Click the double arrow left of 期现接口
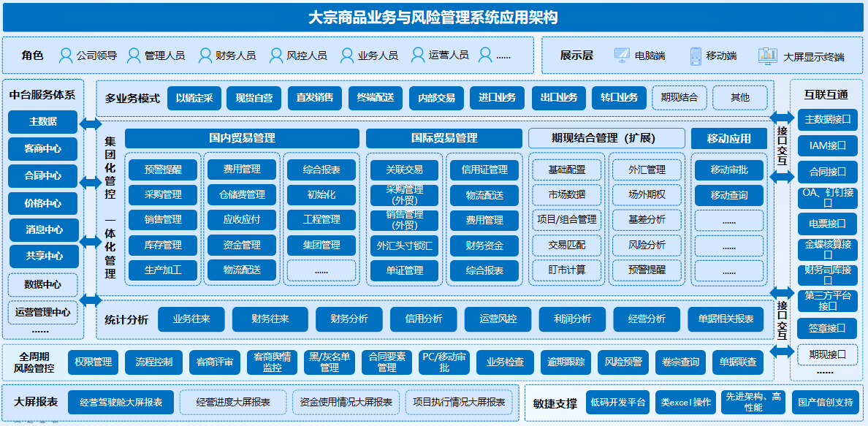 point(781,352)
